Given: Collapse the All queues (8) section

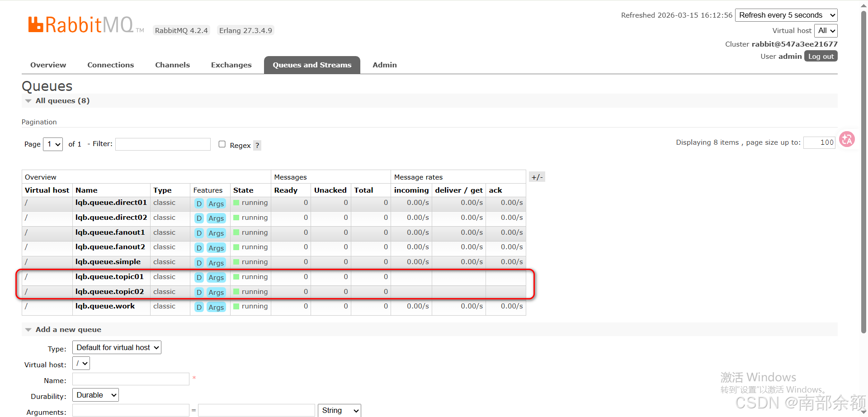Looking at the screenshot, I should click(x=62, y=100).
